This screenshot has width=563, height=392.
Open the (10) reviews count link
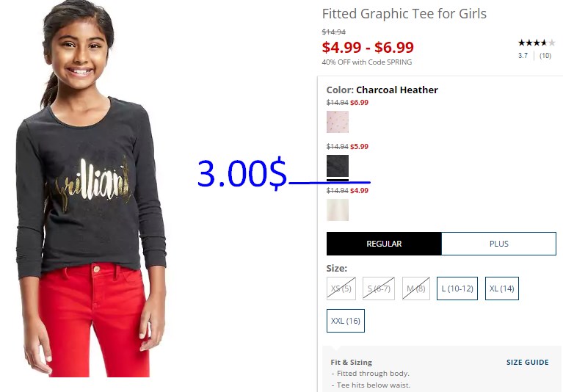pos(545,56)
